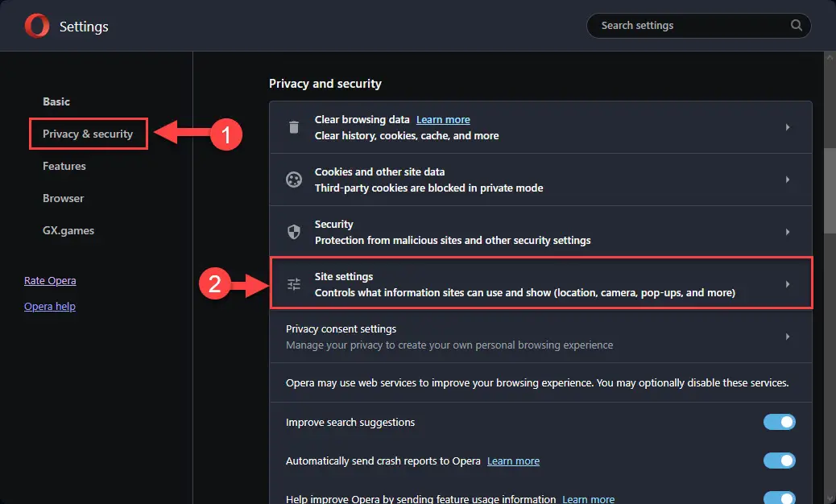The width and height of the screenshot is (836, 504).
Task: Open Learn more beside crash reports
Action: (513, 461)
